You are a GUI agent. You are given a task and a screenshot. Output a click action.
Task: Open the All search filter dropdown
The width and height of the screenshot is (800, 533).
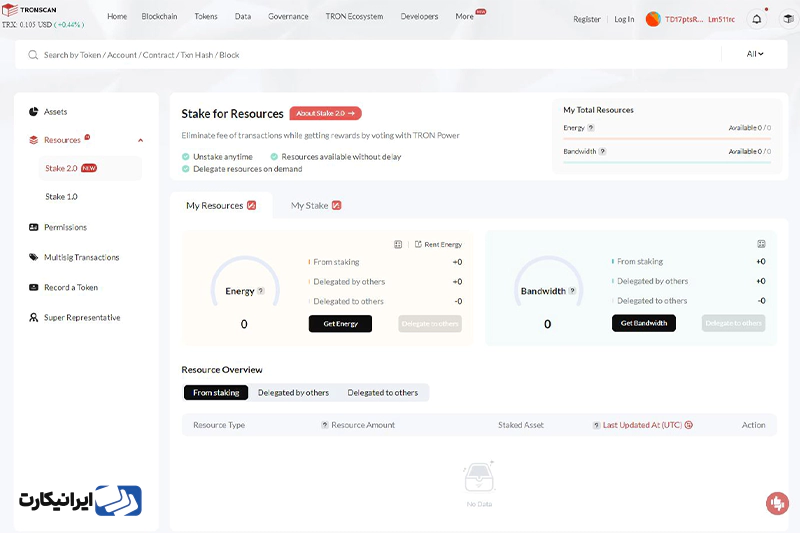[755, 54]
